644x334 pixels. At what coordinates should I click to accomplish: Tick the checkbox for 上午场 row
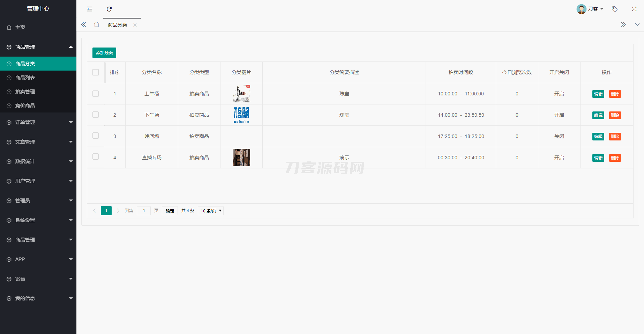(96, 94)
